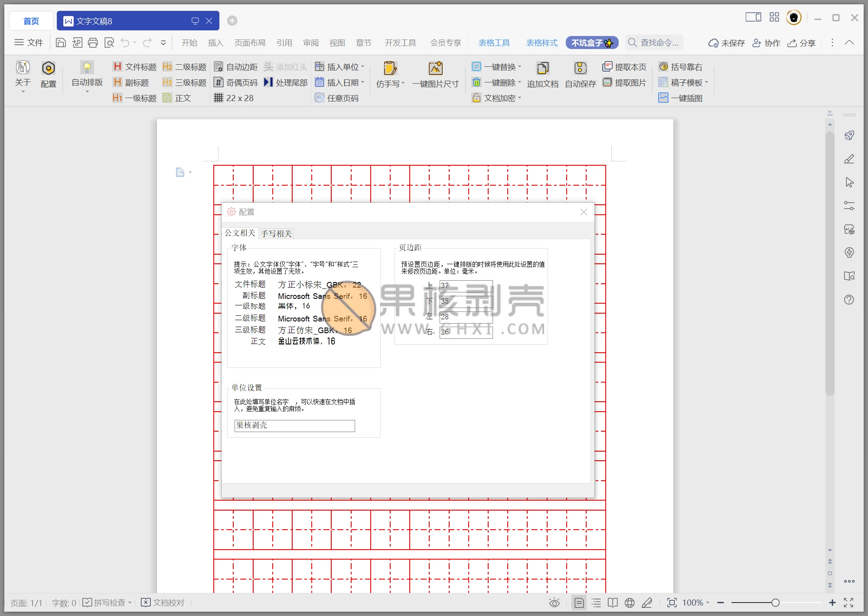Screen dimensions: 868x616
Task: Switch to the 手写相关 tab
Action: (x=276, y=233)
